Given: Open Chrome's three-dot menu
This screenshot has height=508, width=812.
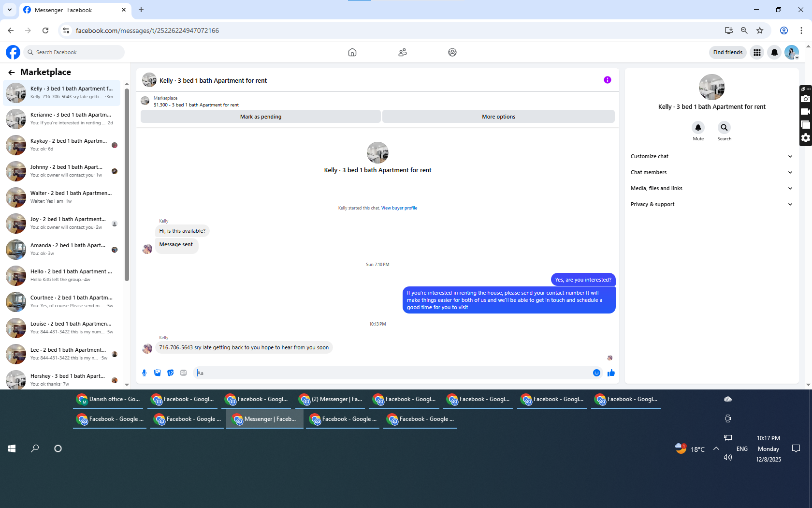Looking at the screenshot, I should tap(801, 30).
